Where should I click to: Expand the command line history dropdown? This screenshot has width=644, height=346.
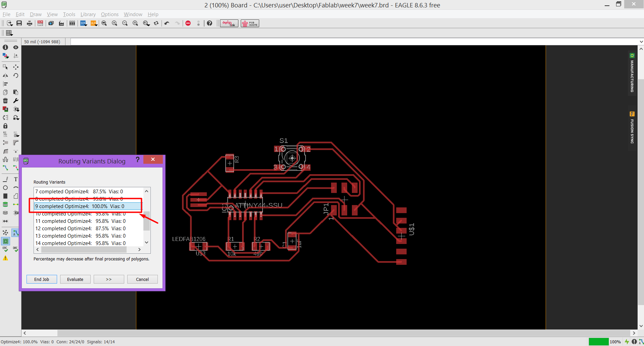641,42
